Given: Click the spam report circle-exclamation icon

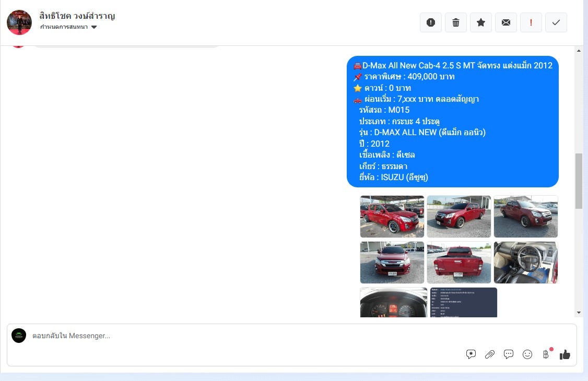Looking at the screenshot, I should pos(430,22).
